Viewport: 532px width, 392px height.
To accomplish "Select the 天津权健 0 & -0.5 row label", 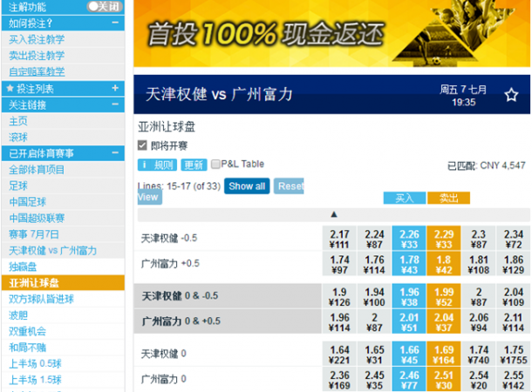I will point(180,296).
